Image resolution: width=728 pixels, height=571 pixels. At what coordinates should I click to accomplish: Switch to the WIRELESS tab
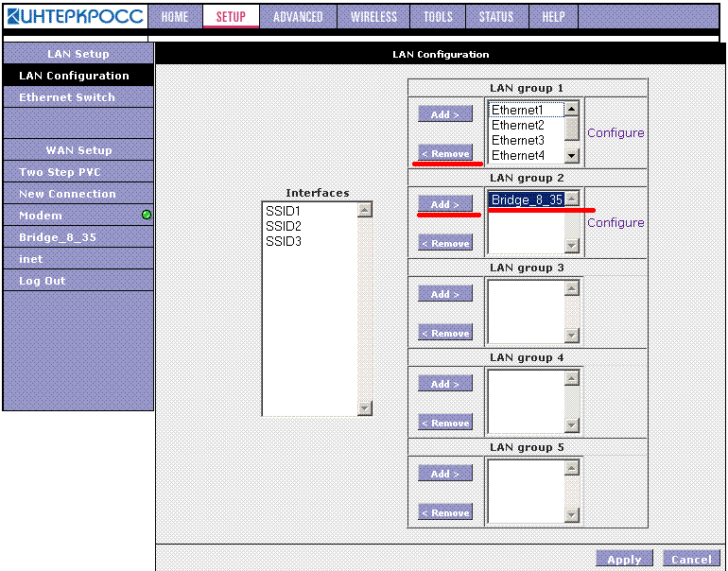click(373, 16)
